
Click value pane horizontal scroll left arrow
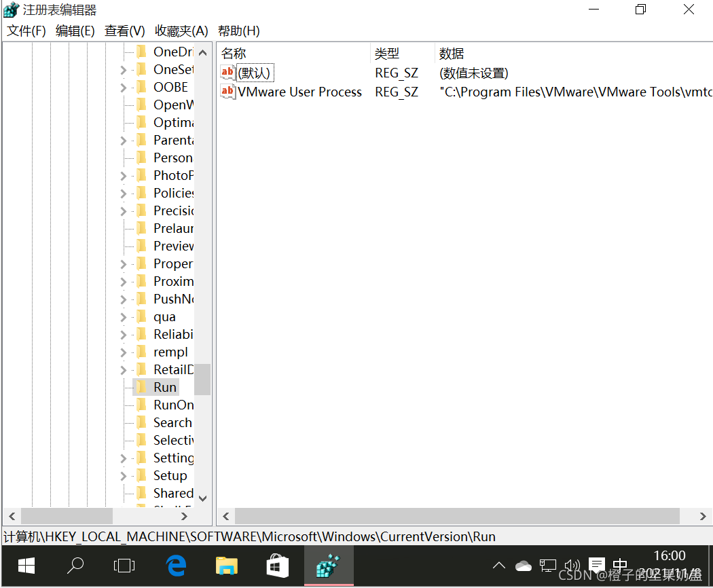click(x=225, y=516)
